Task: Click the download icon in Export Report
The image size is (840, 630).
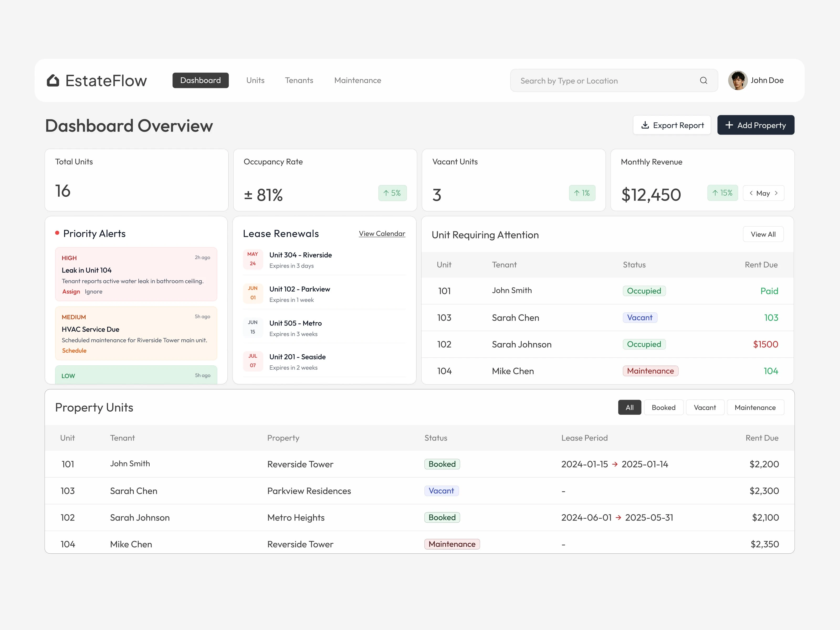Action: click(x=645, y=125)
